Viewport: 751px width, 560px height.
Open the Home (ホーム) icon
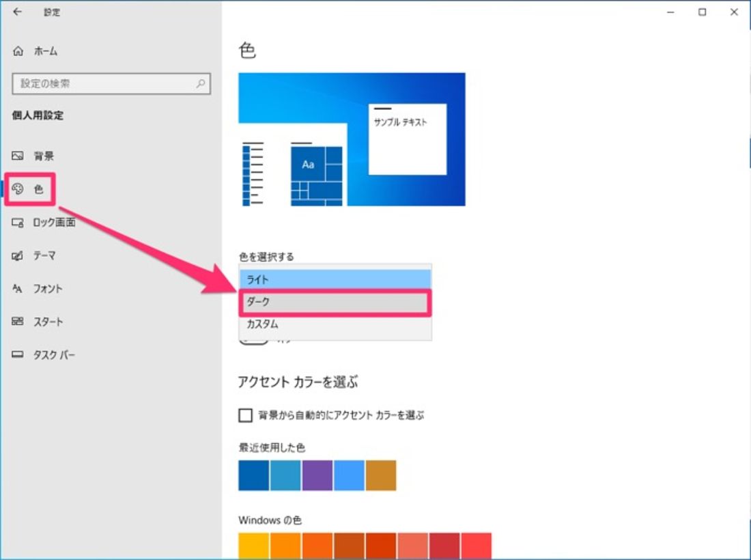pos(18,51)
